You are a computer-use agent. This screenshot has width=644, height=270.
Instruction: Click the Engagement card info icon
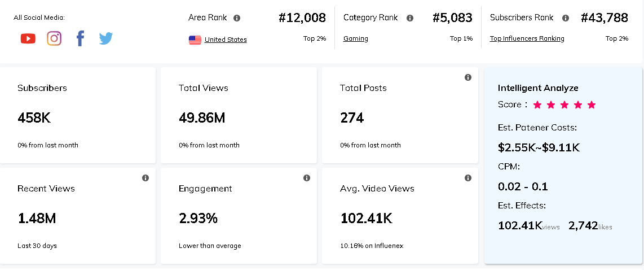tap(307, 178)
